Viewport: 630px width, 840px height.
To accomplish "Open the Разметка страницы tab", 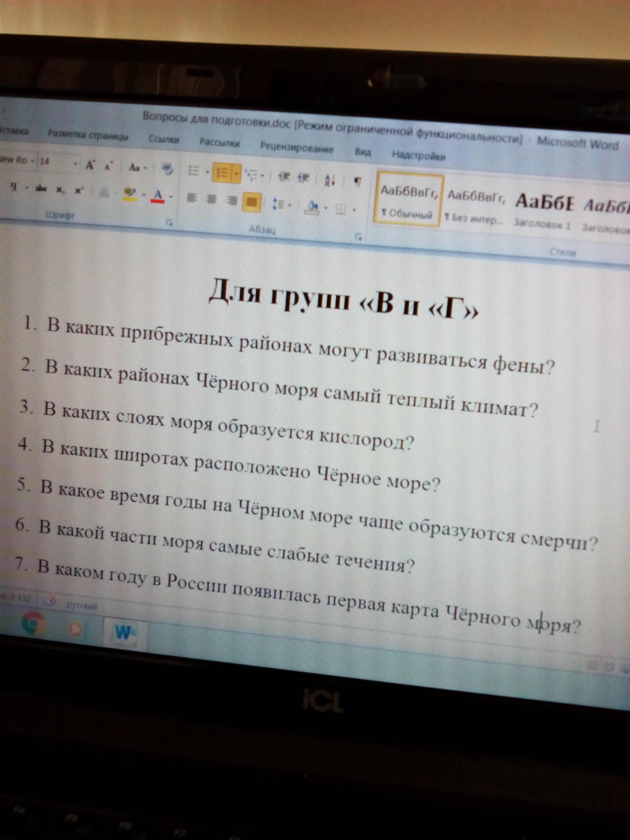I will 87,135.
